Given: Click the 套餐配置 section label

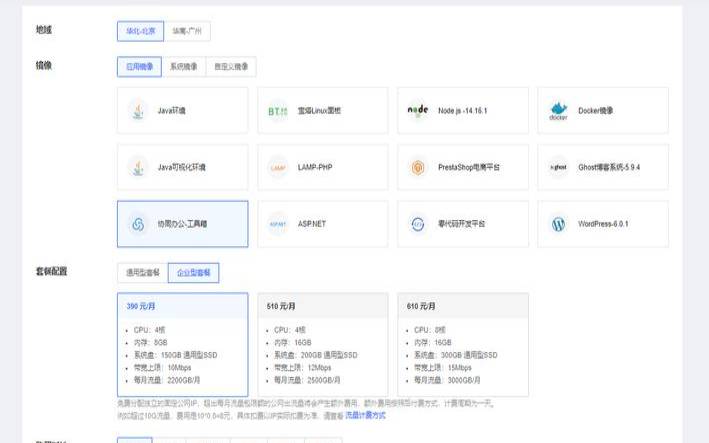Looking at the screenshot, I should point(52,271).
